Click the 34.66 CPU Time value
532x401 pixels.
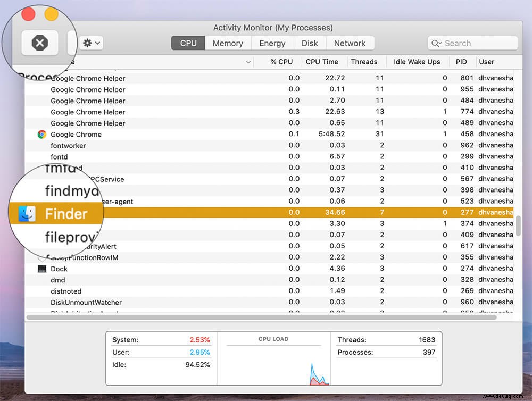coord(335,212)
